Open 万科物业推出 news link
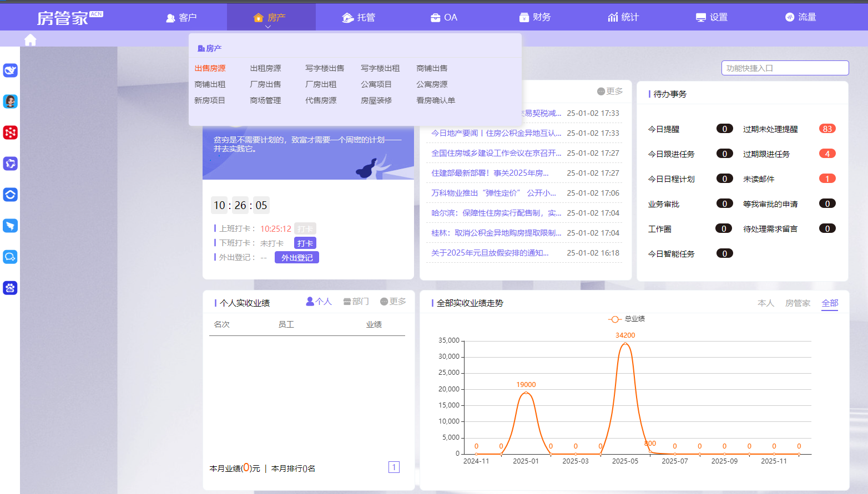 pyautogui.click(x=493, y=193)
